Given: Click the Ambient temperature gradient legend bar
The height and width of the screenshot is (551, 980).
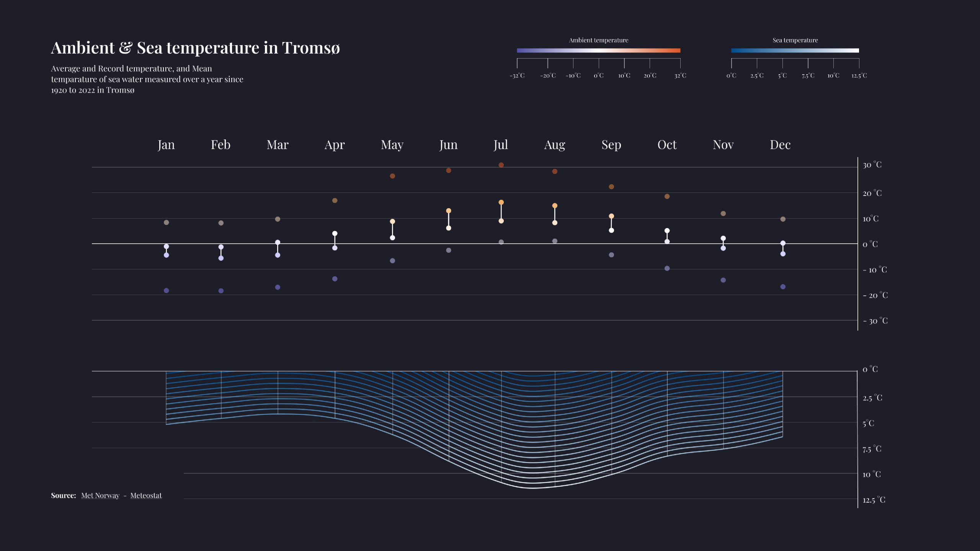Looking at the screenshot, I should (x=598, y=50).
